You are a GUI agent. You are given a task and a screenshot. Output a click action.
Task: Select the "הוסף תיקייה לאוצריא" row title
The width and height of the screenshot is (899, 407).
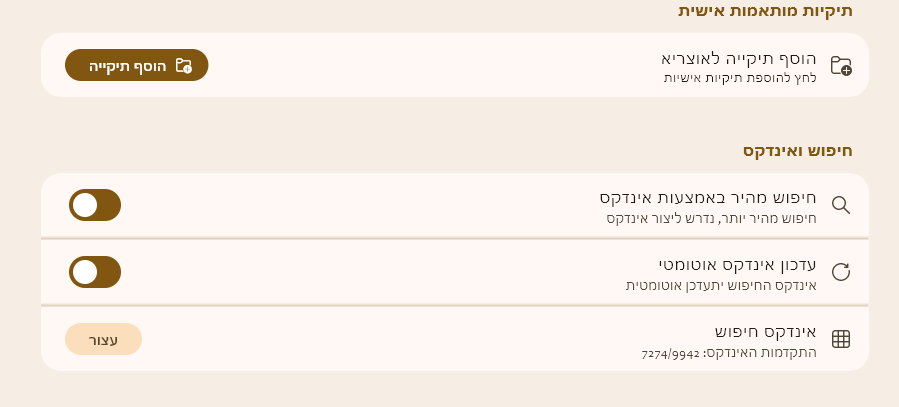(739, 57)
